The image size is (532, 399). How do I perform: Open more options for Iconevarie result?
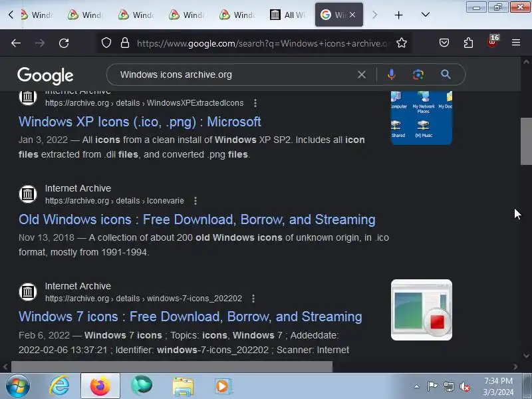click(196, 201)
